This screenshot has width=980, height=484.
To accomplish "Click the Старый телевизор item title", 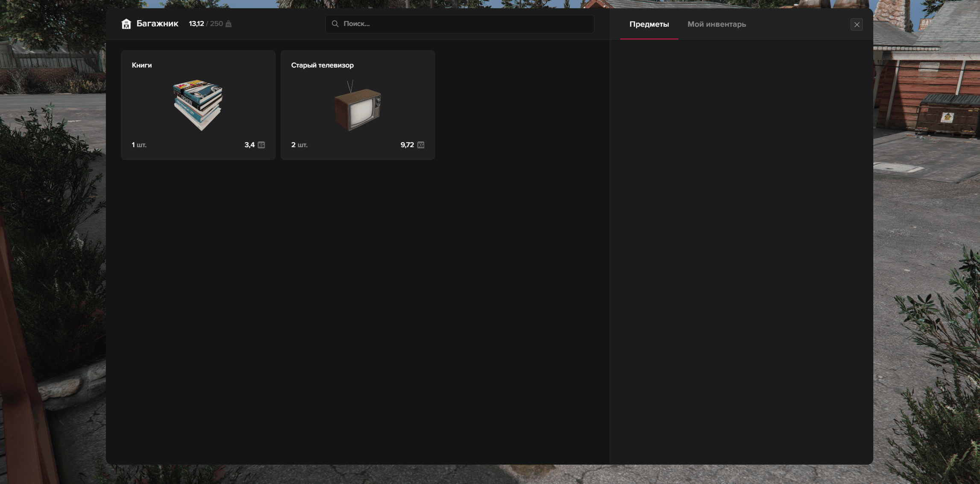I will click(x=322, y=65).
